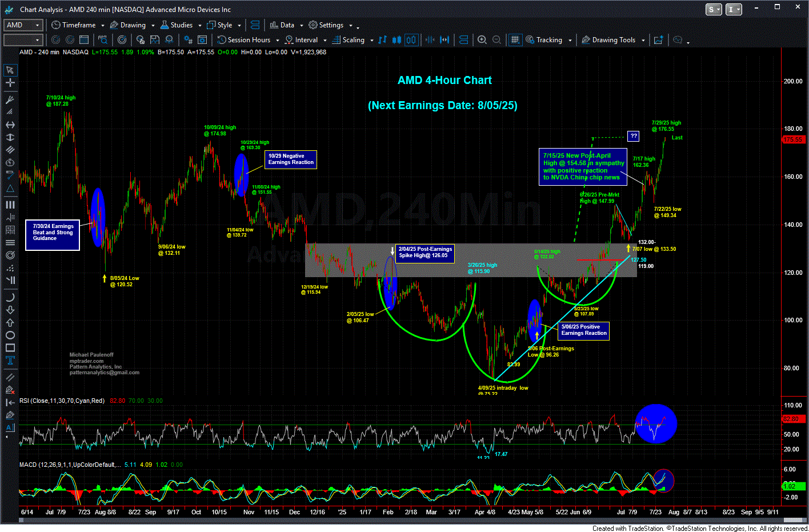Click the Scaling toolbar label
This screenshot has width=809, height=532.
tap(354, 40)
